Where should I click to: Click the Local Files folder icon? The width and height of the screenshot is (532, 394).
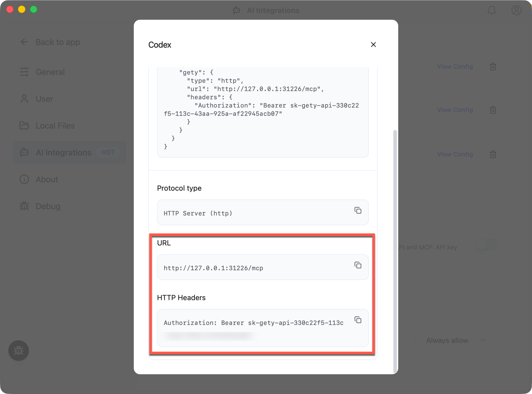click(24, 126)
